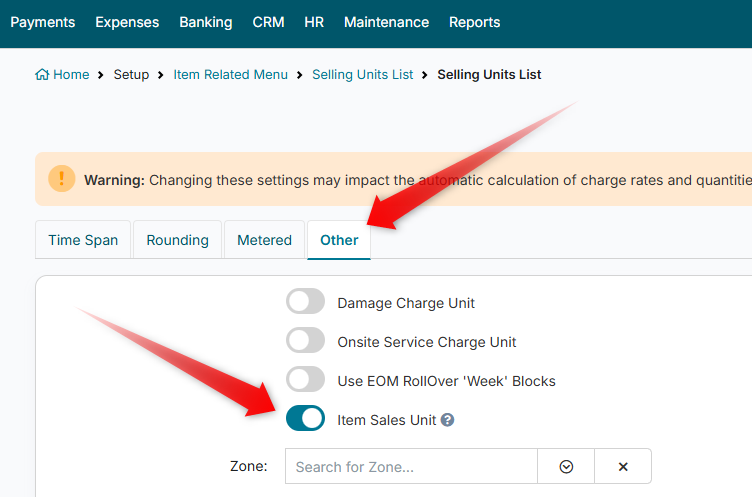The height and width of the screenshot is (497, 752).
Task: Click the Home breadcrumb link
Action: point(70,75)
